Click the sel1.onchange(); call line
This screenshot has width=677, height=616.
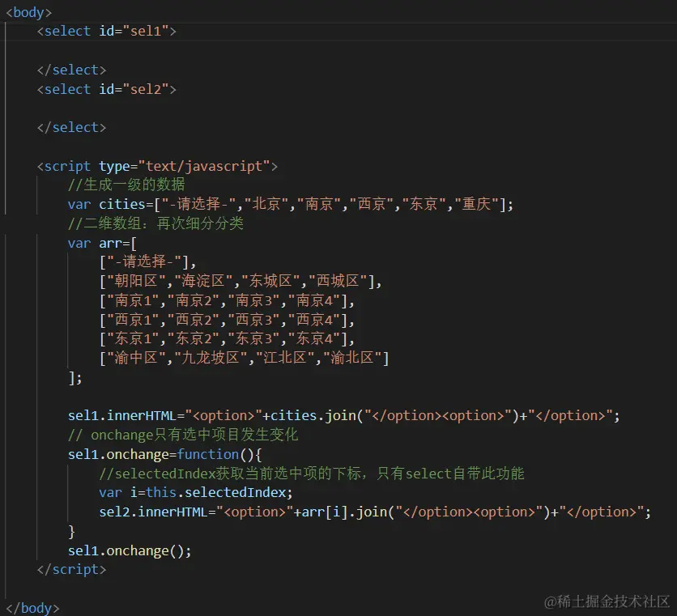point(130,550)
